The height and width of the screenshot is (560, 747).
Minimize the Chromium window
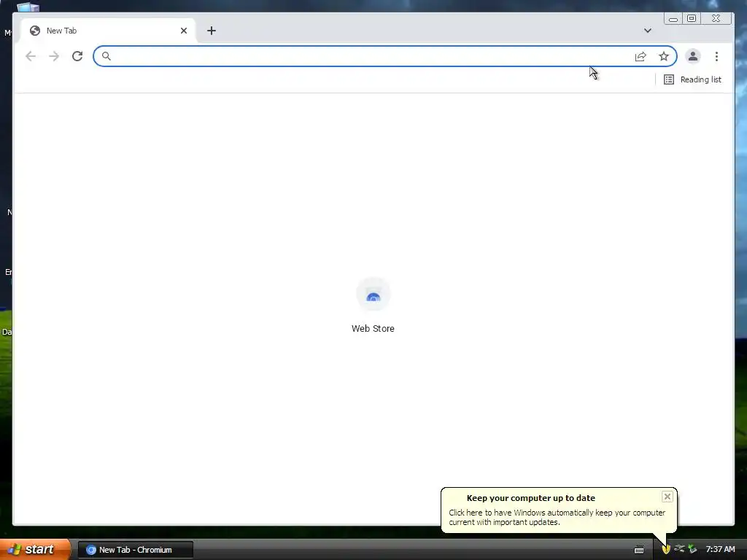(673, 18)
